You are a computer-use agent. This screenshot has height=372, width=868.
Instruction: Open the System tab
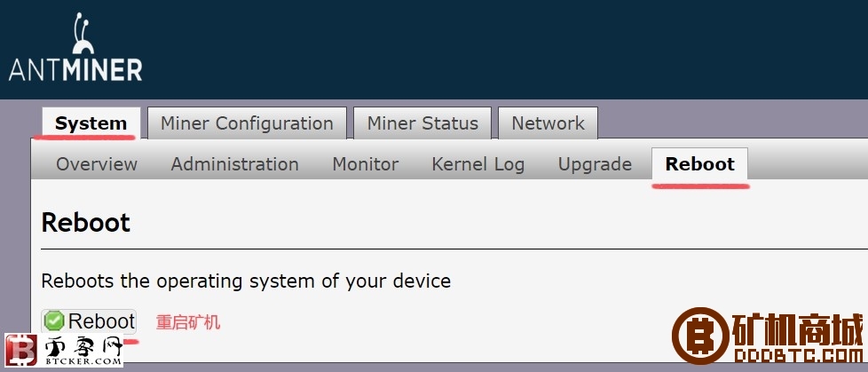pos(91,123)
